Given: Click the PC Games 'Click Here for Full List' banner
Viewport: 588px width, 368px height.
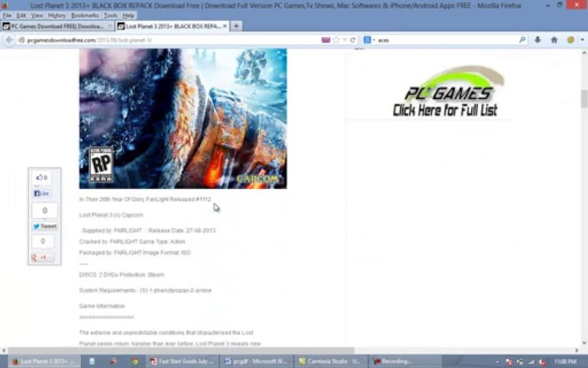Looking at the screenshot, I should point(447,92).
